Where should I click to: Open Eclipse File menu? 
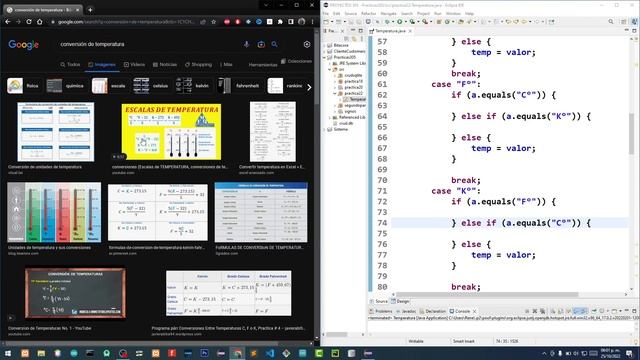325,14
